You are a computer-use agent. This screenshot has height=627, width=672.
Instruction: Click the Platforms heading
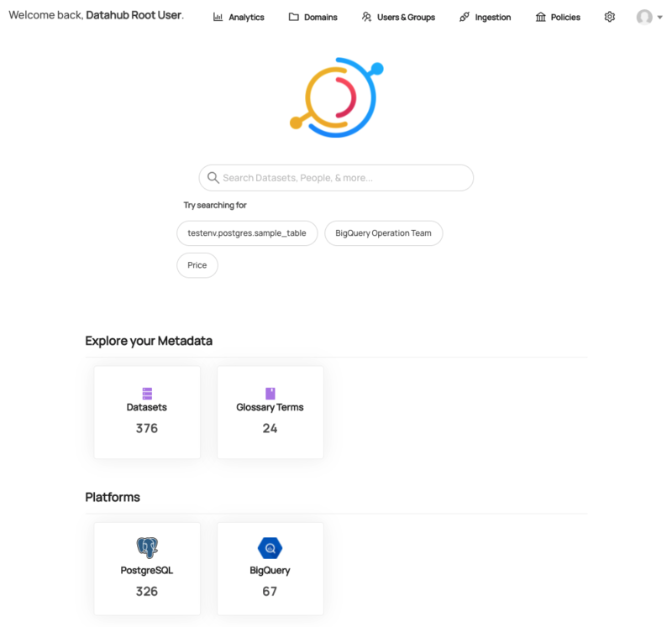[x=113, y=497]
